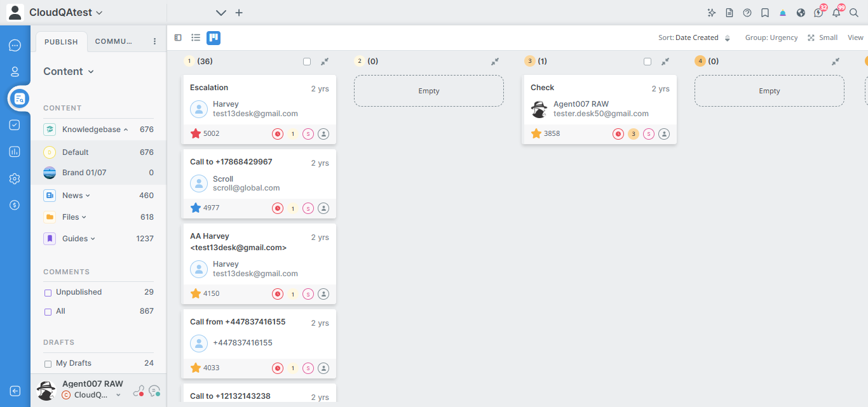The width and height of the screenshot is (868, 407).
Task: Open the bookmark icon in top bar
Action: point(765,13)
